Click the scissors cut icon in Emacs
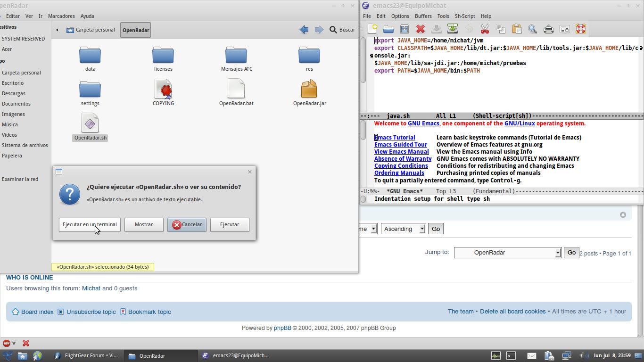The height and width of the screenshot is (362, 644). click(485, 29)
